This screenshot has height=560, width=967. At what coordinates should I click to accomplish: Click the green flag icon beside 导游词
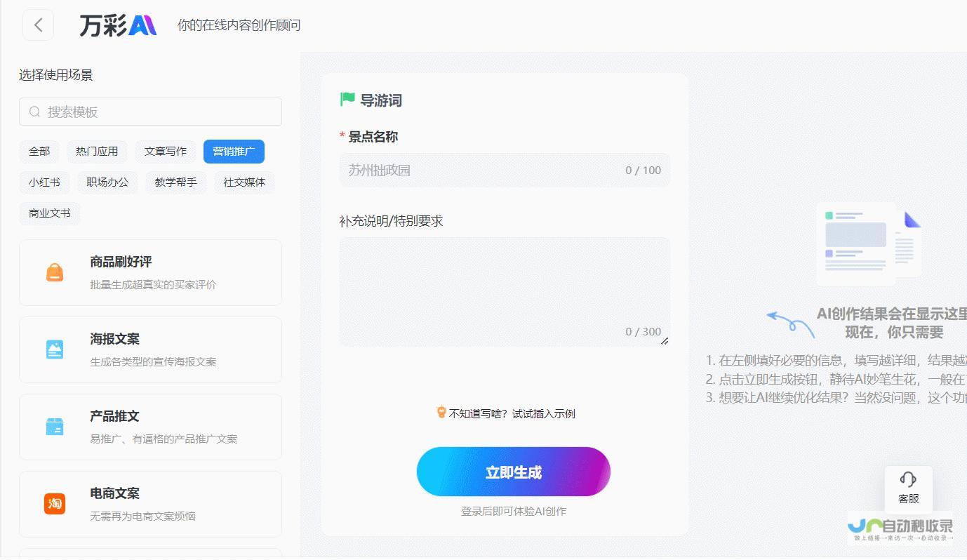(x=347, y=100)
